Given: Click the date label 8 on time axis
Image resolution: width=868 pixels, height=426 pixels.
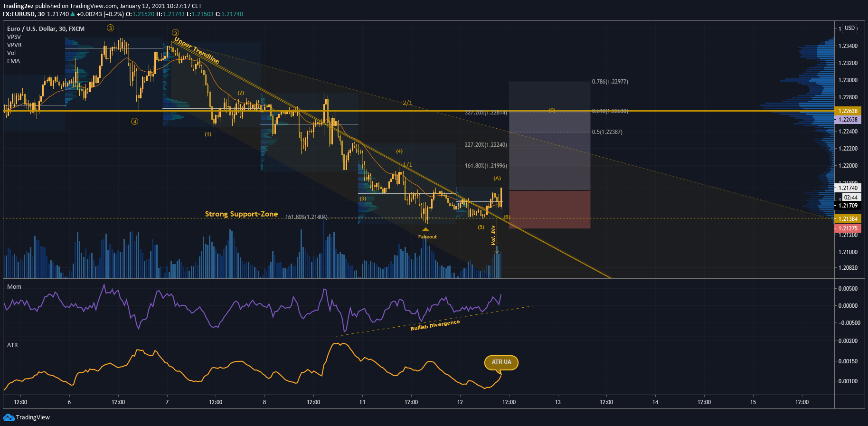Looking at the screenshot, I should (264, 402).
